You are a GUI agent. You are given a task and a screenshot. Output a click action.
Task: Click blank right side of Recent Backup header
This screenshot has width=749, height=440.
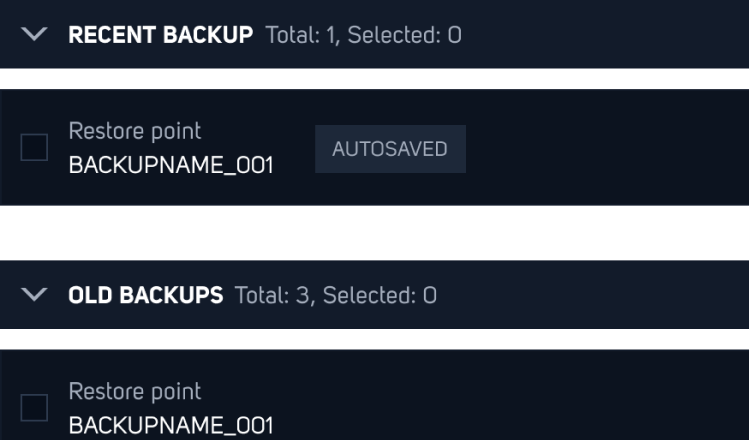coord(620,35)
